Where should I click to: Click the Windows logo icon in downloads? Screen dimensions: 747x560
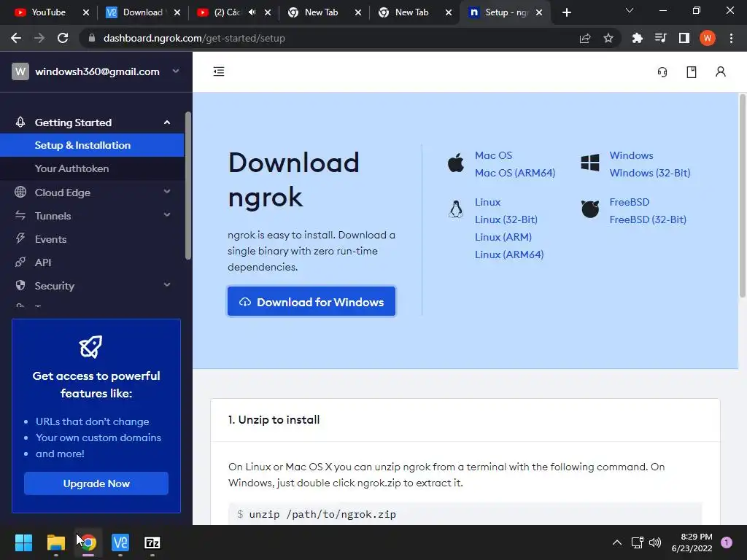click(589, 163)
